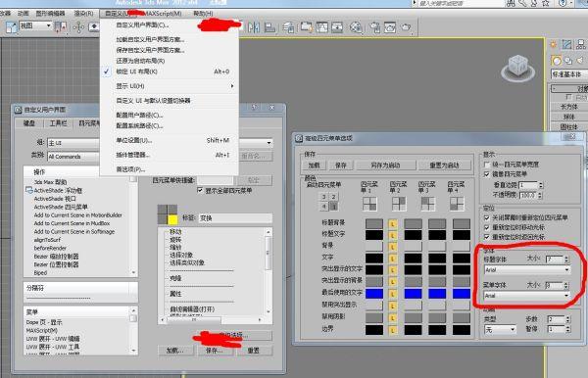
Task: Click the blue 最后使用的文字 swatch for quad 1
Action: click(374, 294)
